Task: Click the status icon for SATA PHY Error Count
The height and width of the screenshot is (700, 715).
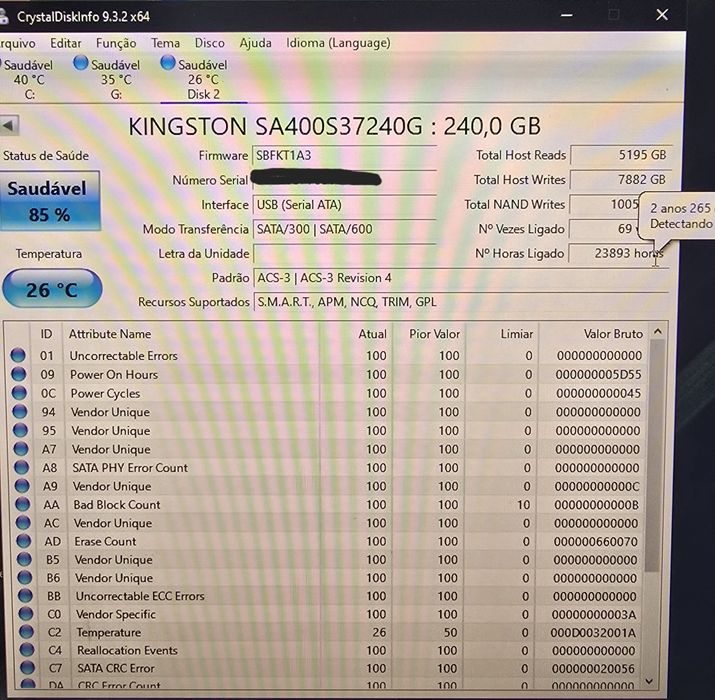Action: pyautogui.click(x=21, y=467)
